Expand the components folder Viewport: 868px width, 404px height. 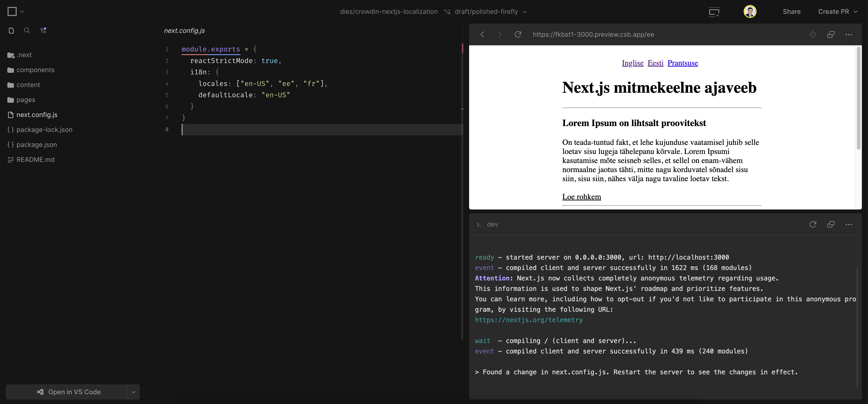click(31, 70)
